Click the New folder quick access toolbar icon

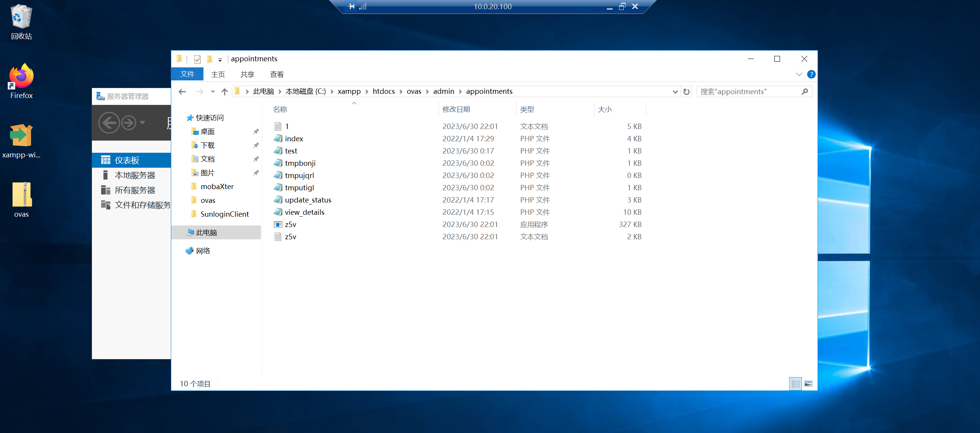210,59
